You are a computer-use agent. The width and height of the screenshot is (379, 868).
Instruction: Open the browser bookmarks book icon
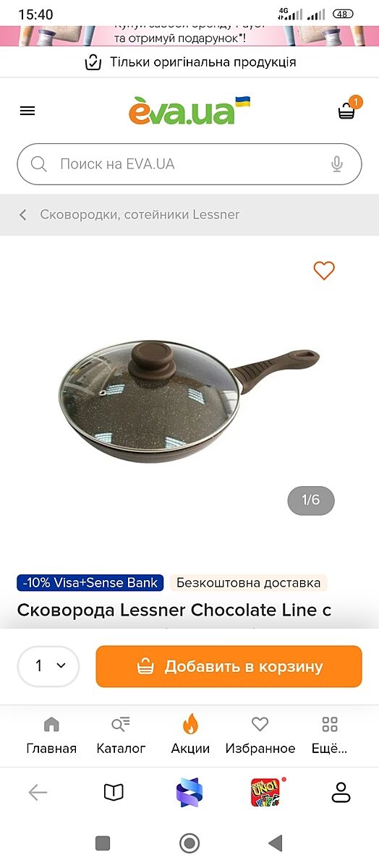[x=114, y=793]
